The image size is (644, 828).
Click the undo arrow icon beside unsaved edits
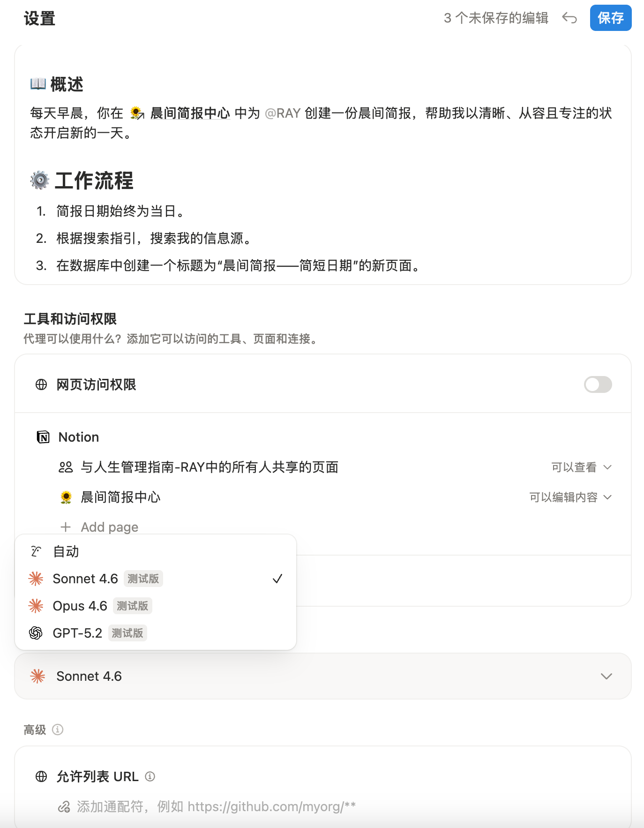tap(569, 18)
